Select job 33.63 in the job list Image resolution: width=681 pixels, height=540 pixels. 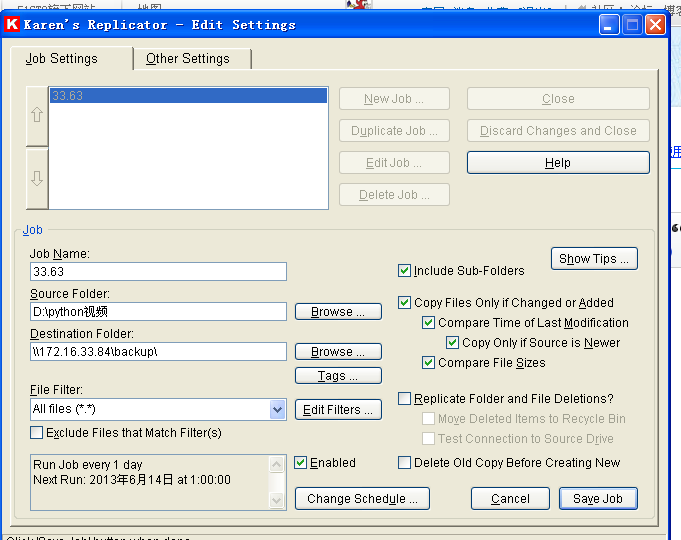(x=188, y=96)
